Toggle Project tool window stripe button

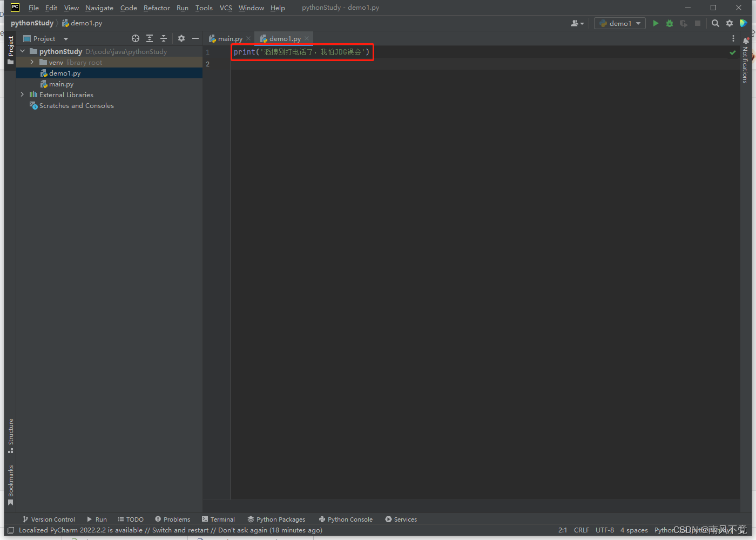tap(10, 50)
